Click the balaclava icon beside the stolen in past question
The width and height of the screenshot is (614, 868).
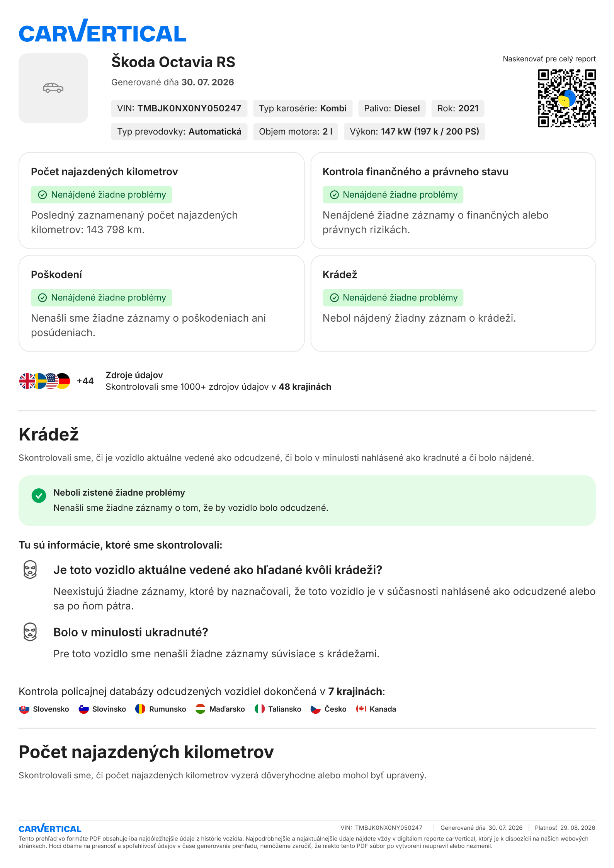click(x=30, y=632)
